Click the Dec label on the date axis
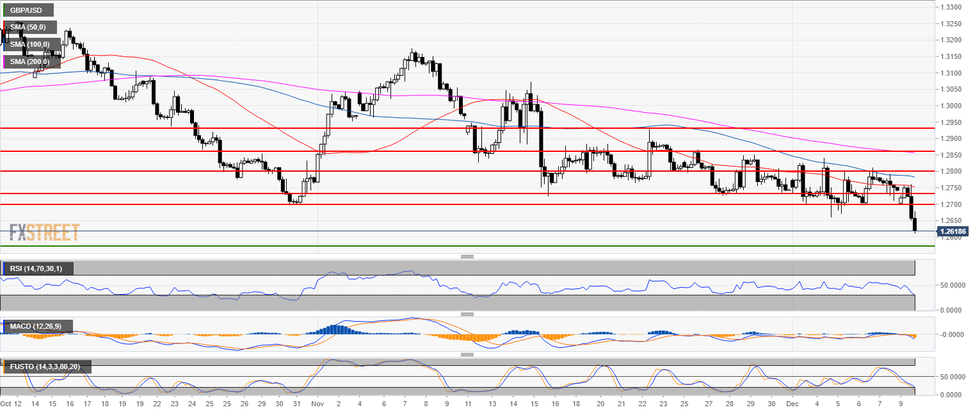 coord(792,405)
